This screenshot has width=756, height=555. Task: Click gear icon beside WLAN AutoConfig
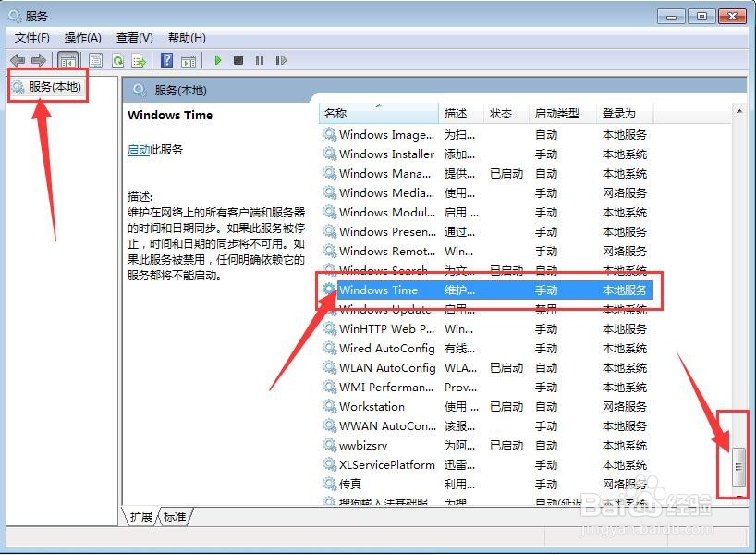pyautogui.click(x=330, y=368)
